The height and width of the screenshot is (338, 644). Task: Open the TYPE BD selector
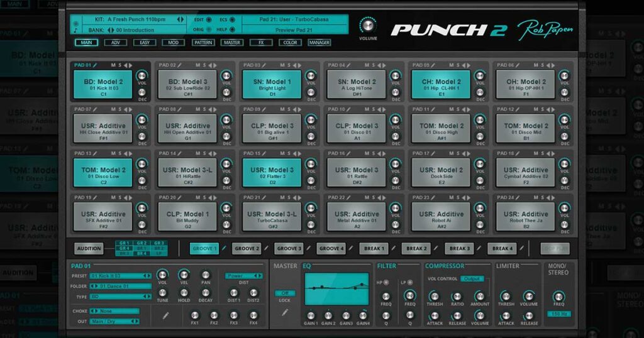pos(121,297)
